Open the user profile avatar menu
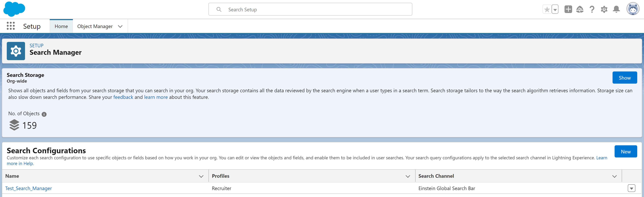 [633, 9]
